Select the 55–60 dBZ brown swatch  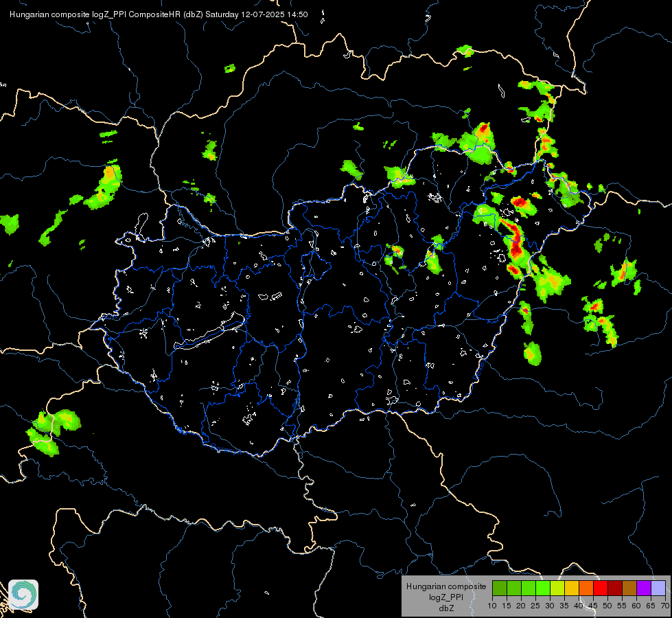(x=629, y=588)
